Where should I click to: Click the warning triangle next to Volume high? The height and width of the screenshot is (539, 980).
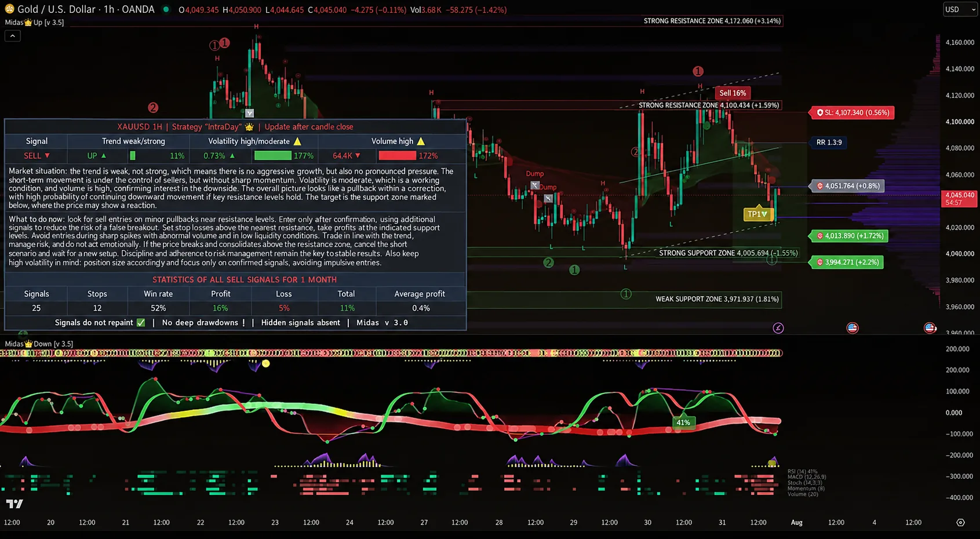pos(421,141)
